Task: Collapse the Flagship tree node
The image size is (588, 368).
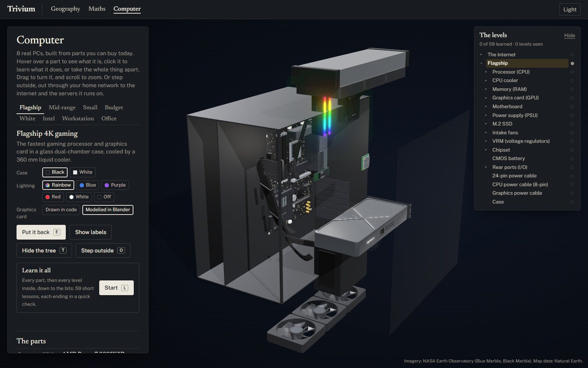Action: 481,63
